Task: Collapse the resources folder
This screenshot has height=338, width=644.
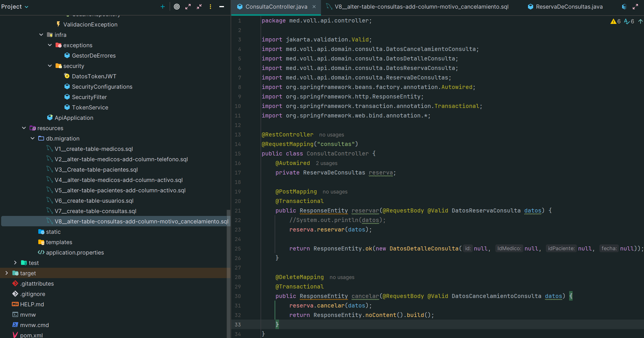Action: 24,128
